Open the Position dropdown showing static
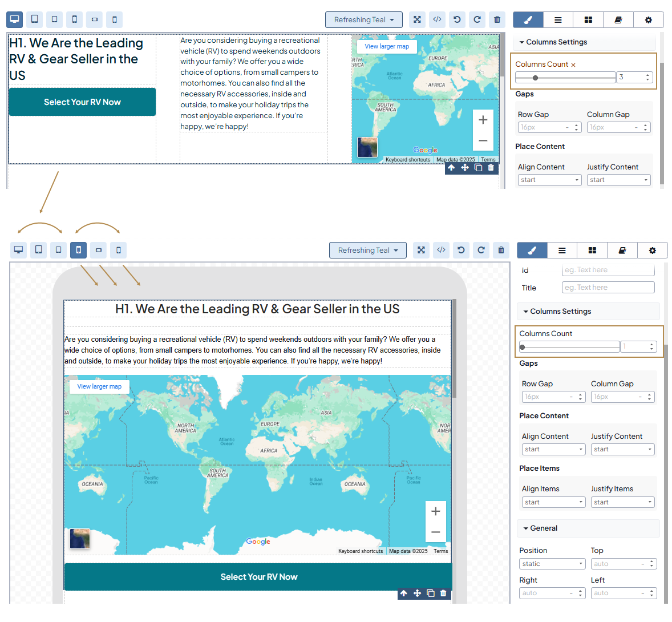Viewport: 672px width, 622px height. click(552, 564)
